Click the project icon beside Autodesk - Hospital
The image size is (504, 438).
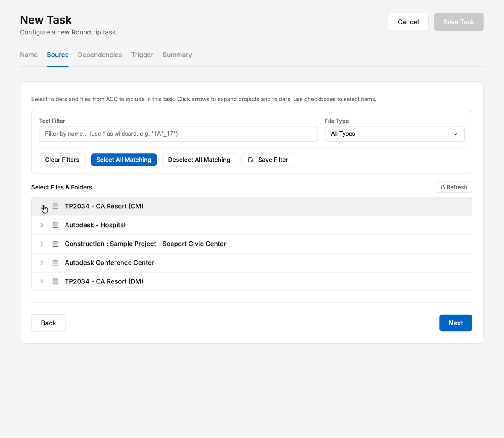[55, 225]
